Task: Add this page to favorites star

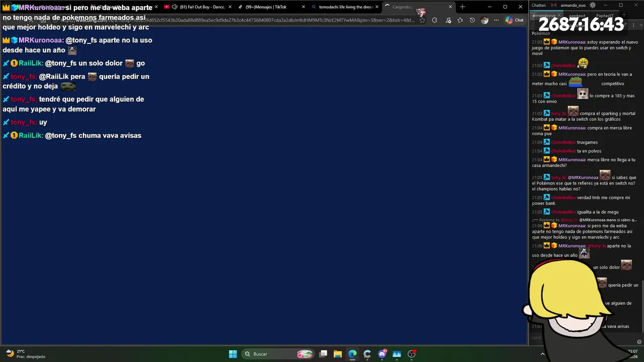Action: point(422,20)
